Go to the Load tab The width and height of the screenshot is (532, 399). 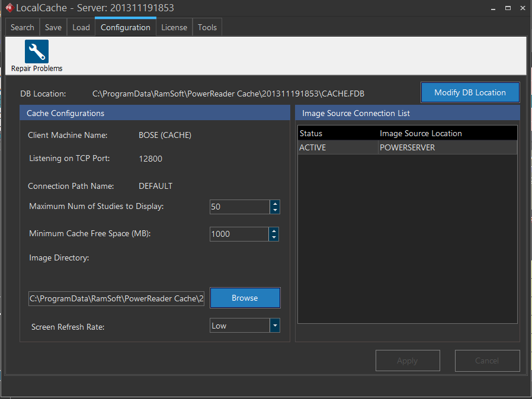tap(81, 27)
